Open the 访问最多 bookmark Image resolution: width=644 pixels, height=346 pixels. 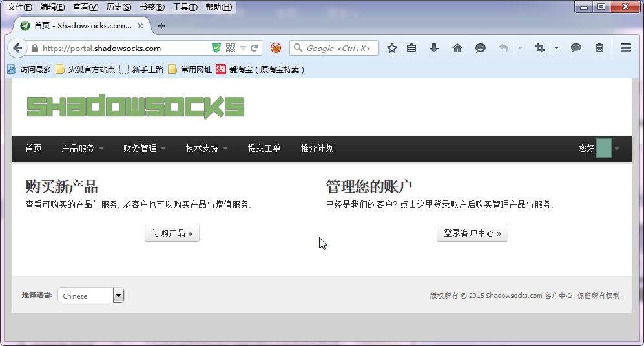[29, 70]
